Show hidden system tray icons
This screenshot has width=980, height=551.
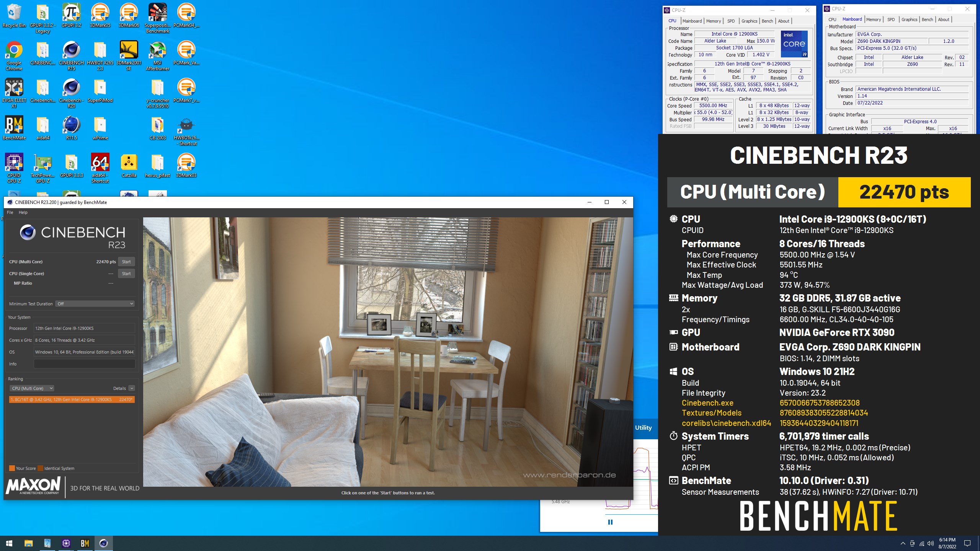(x=903, y=543)
